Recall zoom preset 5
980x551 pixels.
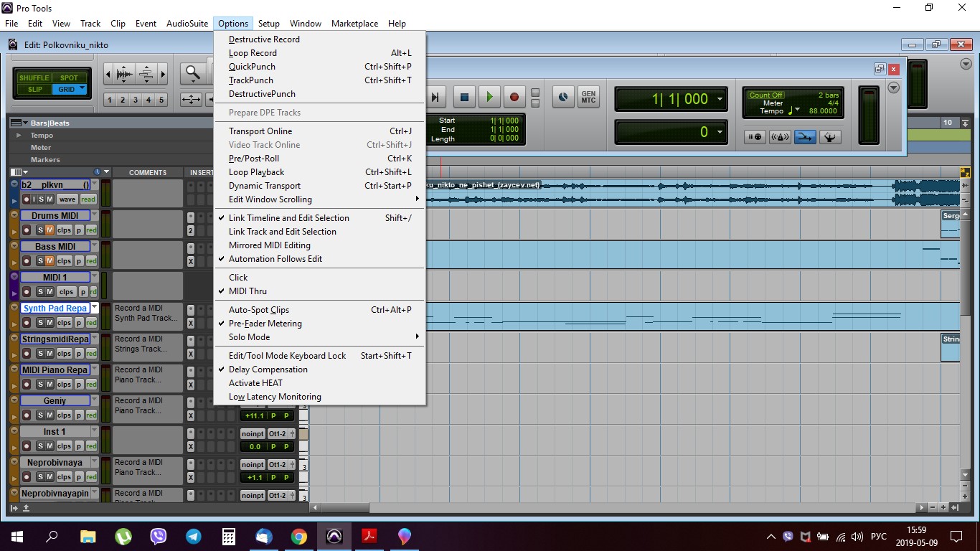pos(161,100)
